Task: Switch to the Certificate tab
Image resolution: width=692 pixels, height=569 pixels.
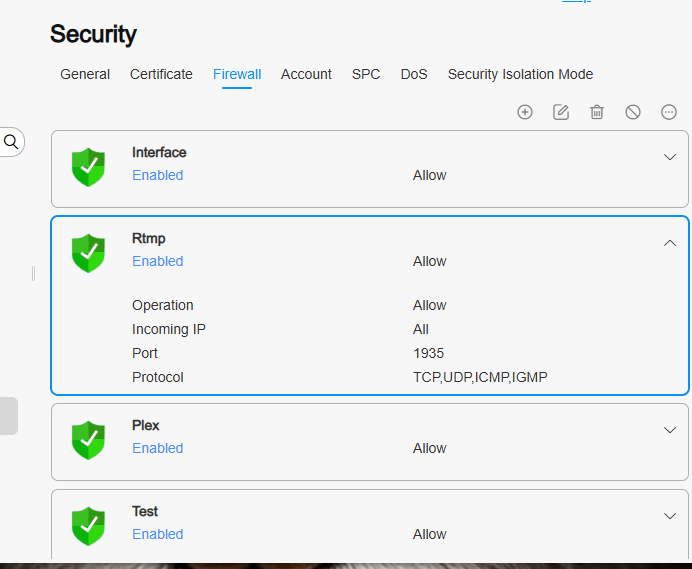Action: point(161,74)
